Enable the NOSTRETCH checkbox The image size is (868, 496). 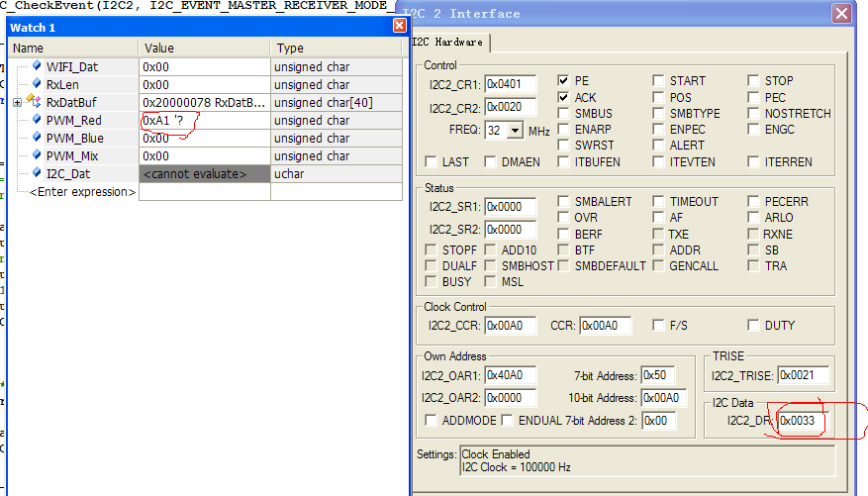[x=753, y=114]
